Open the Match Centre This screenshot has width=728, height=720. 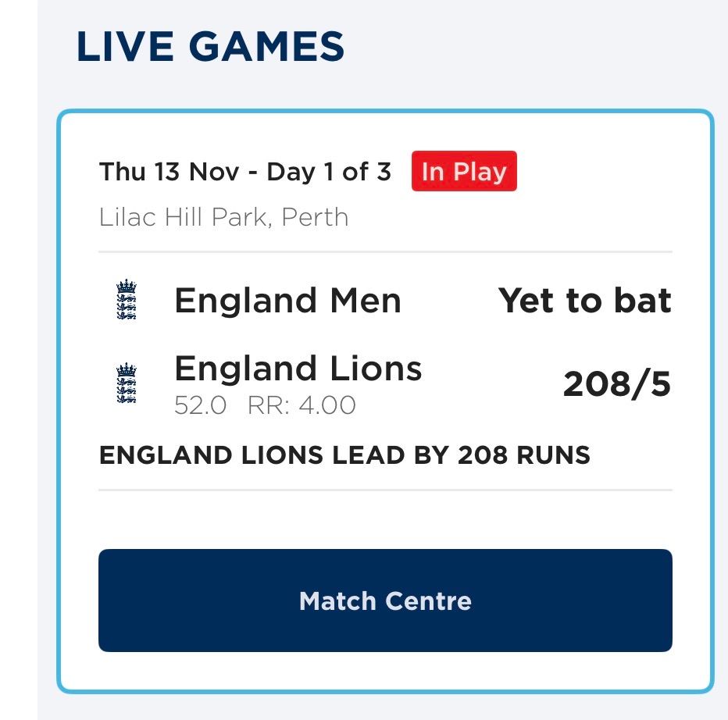(x=385, y=601)
